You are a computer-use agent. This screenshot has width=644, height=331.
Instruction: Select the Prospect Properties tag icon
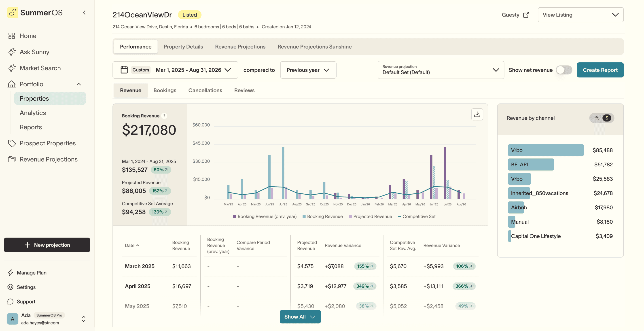(11, 143)
